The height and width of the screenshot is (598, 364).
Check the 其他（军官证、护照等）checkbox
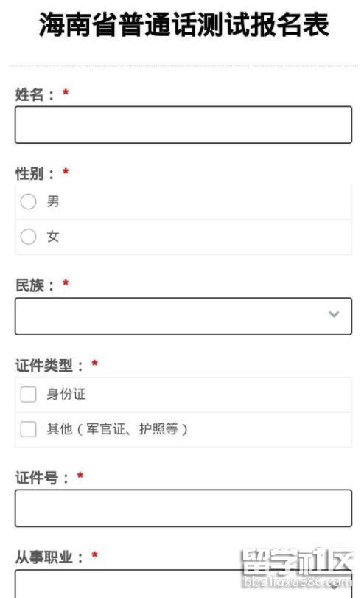point(28,429)
